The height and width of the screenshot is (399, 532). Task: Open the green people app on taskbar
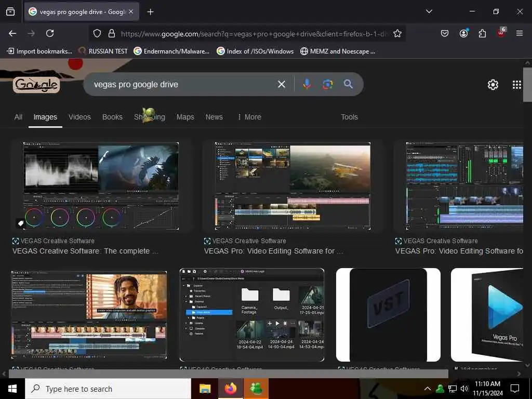tap(256, 389)
